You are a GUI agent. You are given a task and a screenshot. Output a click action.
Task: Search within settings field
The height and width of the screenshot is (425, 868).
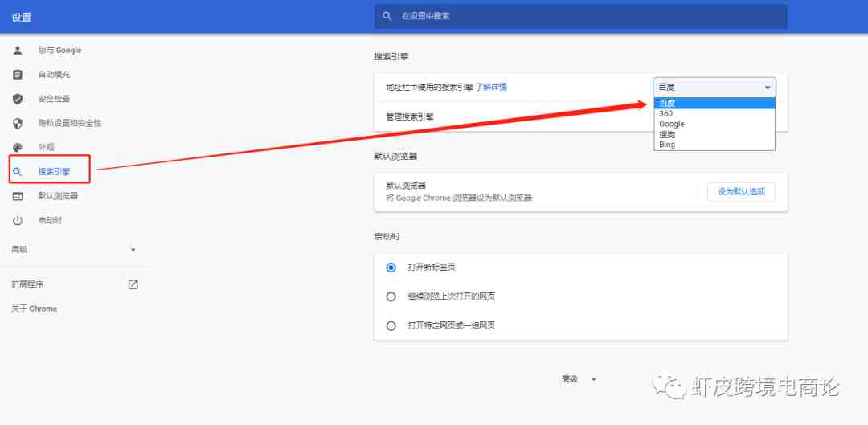click(x=581, y=17)
